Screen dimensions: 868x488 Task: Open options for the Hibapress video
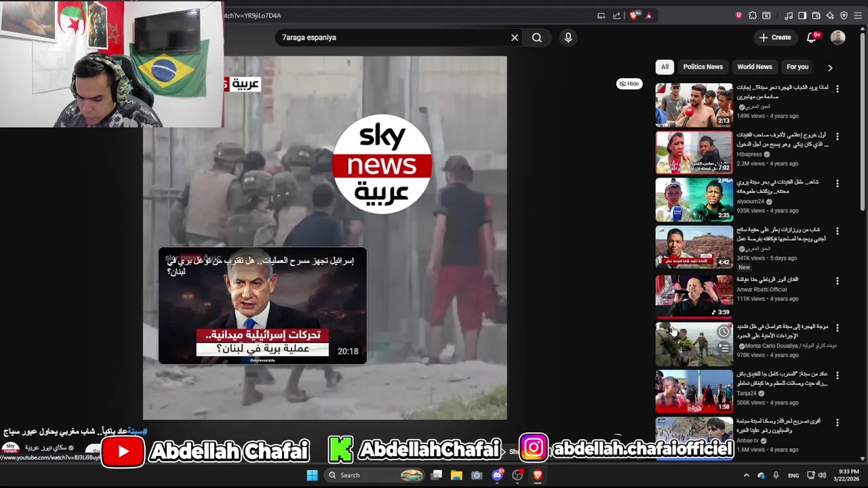click(837, 136)
